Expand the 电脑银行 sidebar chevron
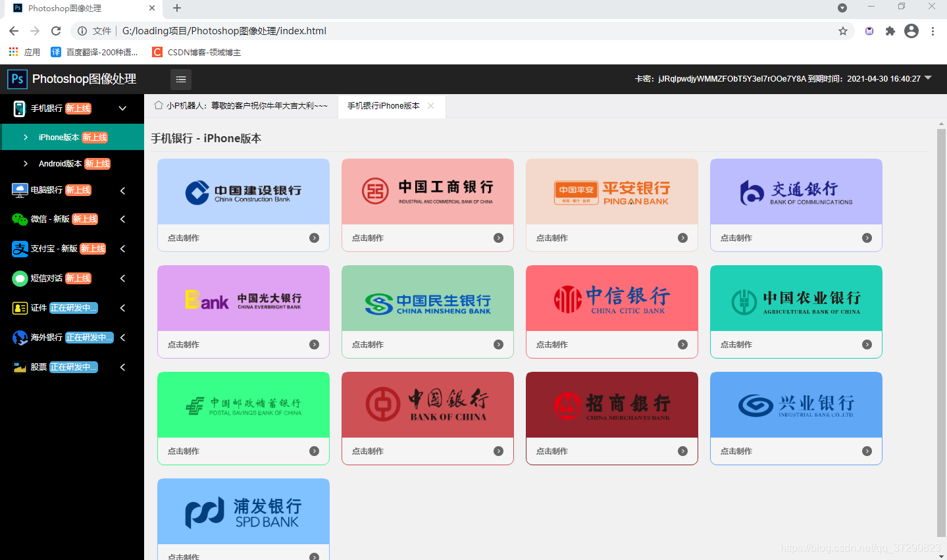 pyautogui.click(x=122, y=190)
